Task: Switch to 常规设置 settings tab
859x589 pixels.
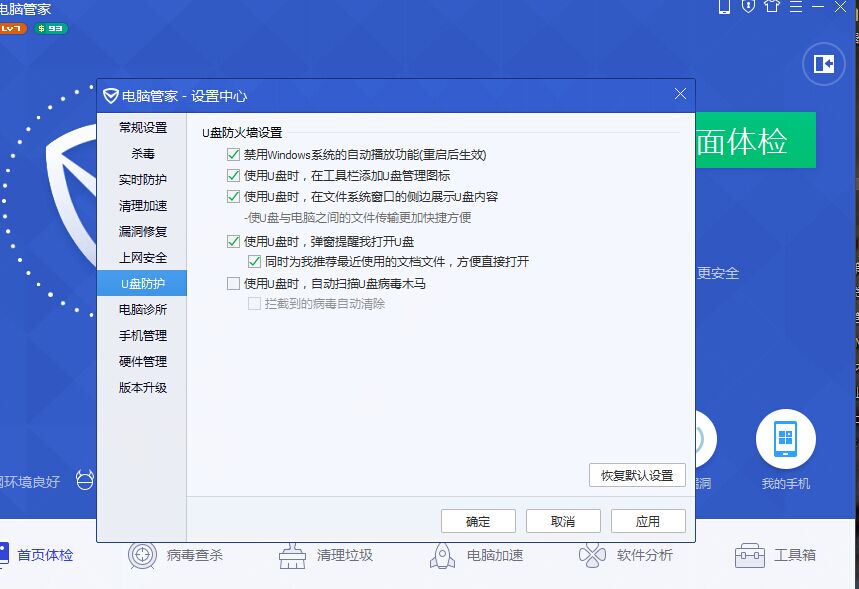Action: pos(142,128)
